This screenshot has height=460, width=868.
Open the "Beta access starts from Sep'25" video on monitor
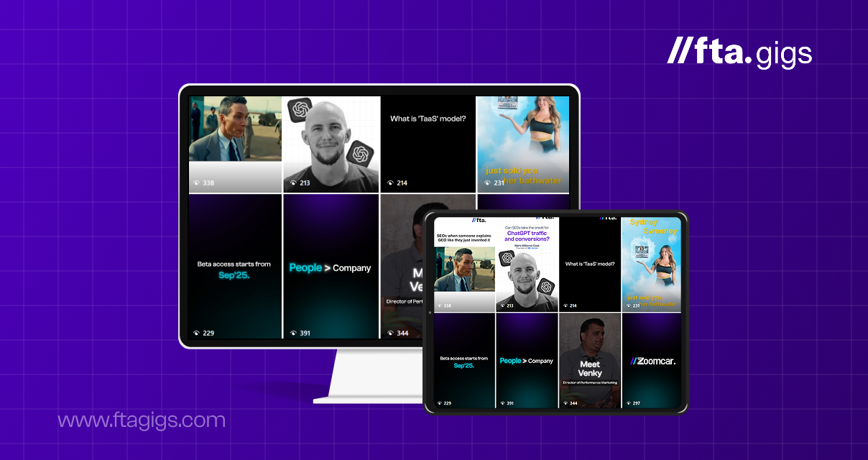pyautogui.click(x=235, y=266)
